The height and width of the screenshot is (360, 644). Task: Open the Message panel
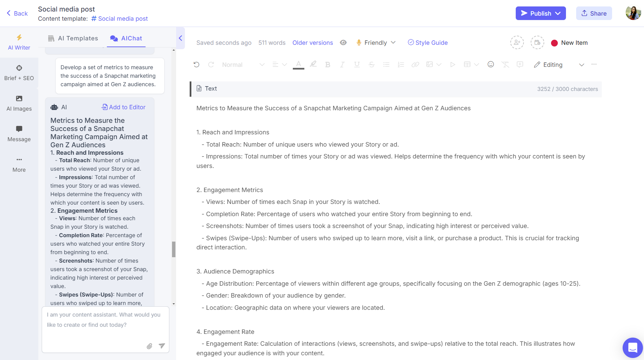click(19, 134)
